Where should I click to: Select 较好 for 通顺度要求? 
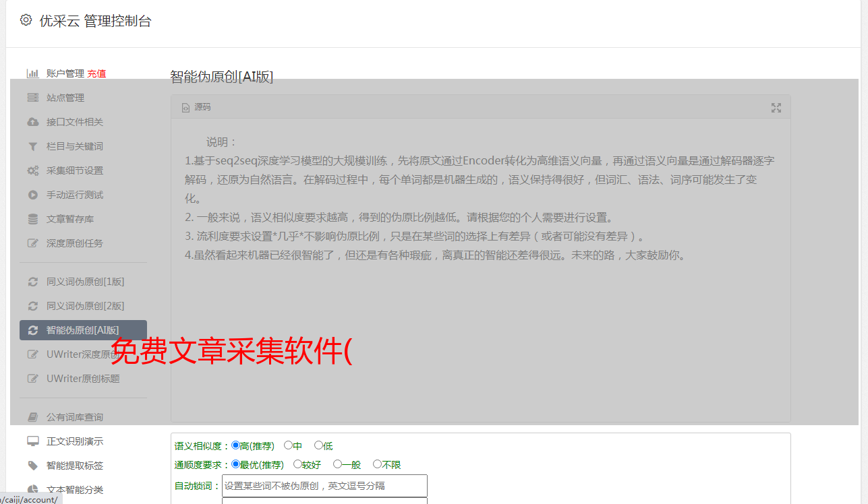click(x=298, y=464)
